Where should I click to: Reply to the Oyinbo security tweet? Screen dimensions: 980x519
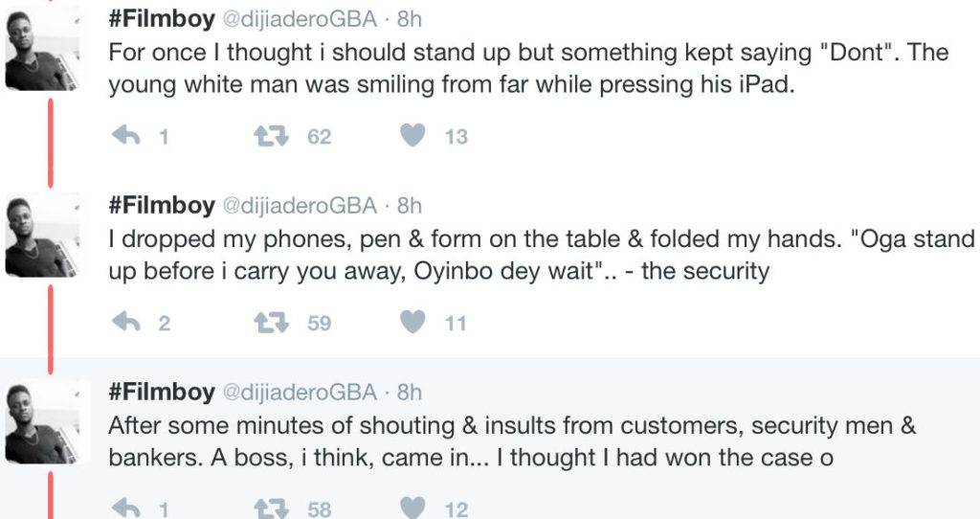pos(126,323)
